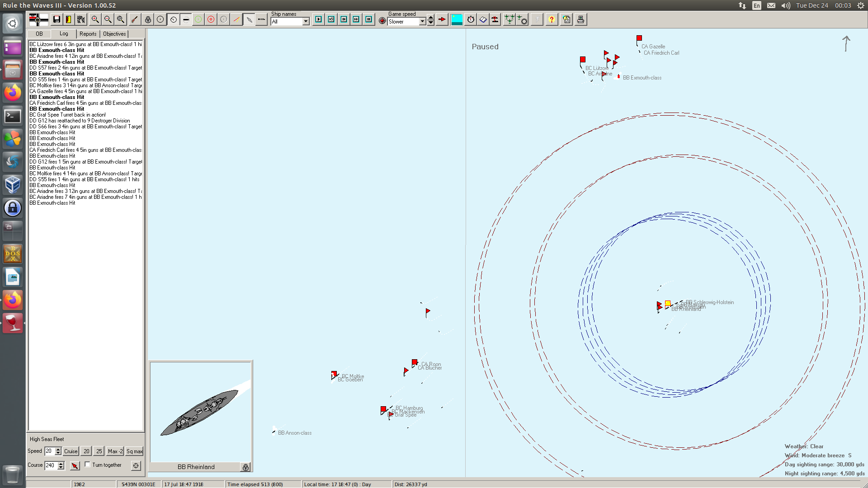This screenshot has height=488, width=868.
Task: Toggle the lock icon beside BB Rheinland
Action: click(x=245, y=467)
